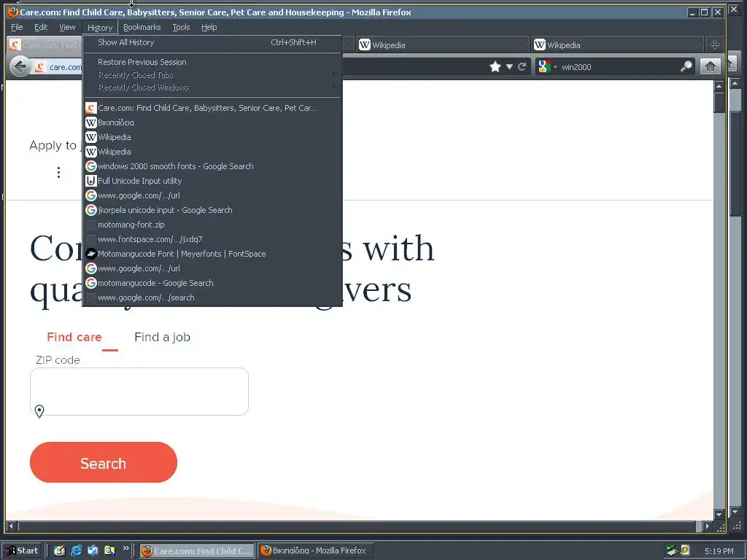Switch to the Care.com tab
747x560 pixels.
point(45,44)
